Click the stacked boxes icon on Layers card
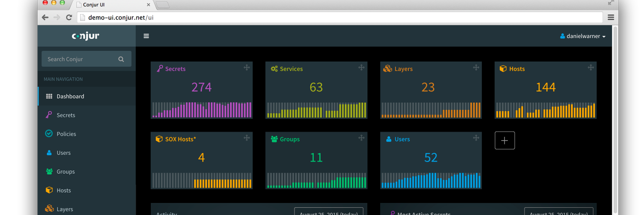This screenshot has height=215, width=644. click(388, 69)
